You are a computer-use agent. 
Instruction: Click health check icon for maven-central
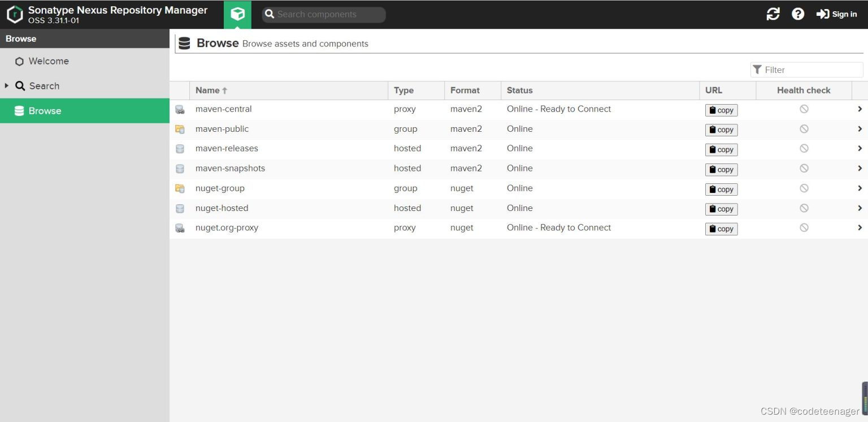804,109
